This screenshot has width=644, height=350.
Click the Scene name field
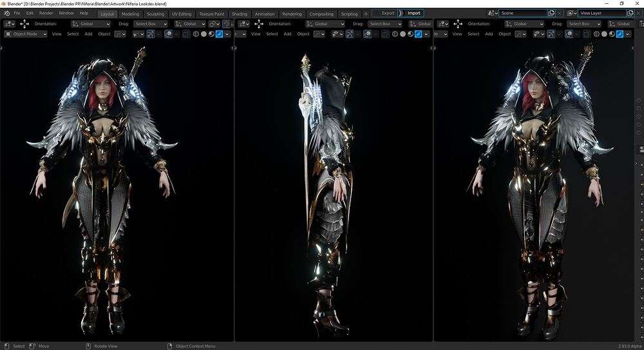(523, 13)
